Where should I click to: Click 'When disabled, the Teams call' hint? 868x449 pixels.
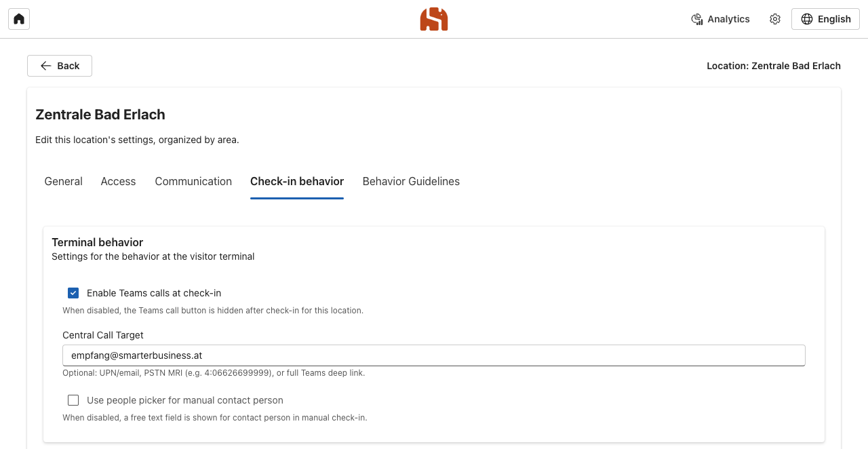(213, 311)
